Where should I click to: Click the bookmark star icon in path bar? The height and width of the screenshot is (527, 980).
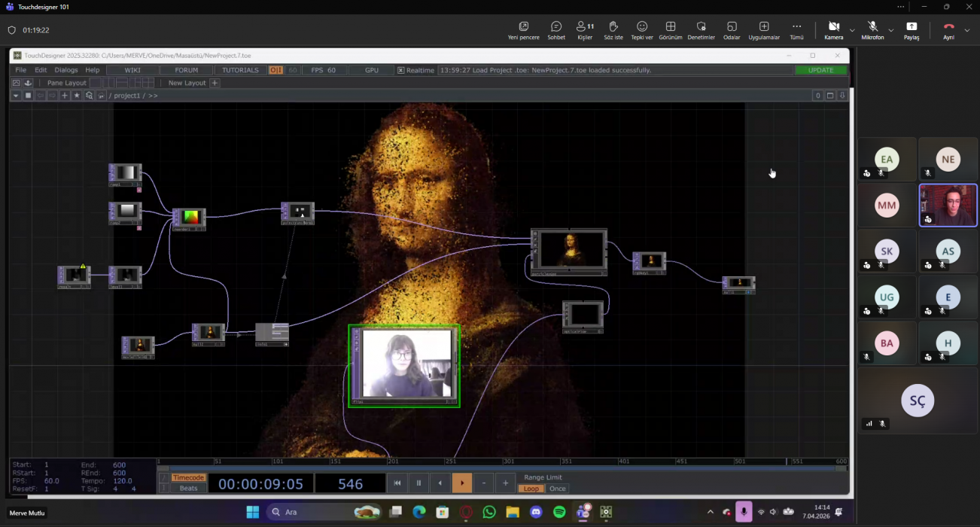tap(77, 96)
